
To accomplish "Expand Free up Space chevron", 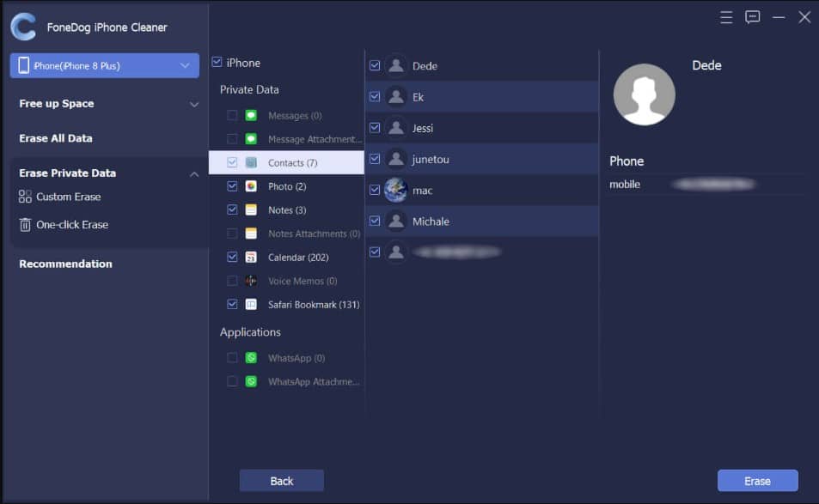I will point(193,105).
